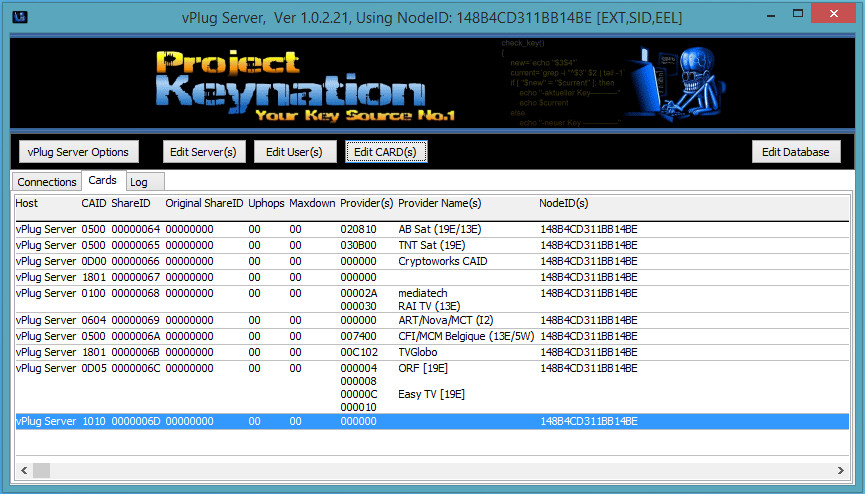
Task: Select the ART/Nova/MCT (I2) row
Action: pyautogui.click(x=432, y=320)
